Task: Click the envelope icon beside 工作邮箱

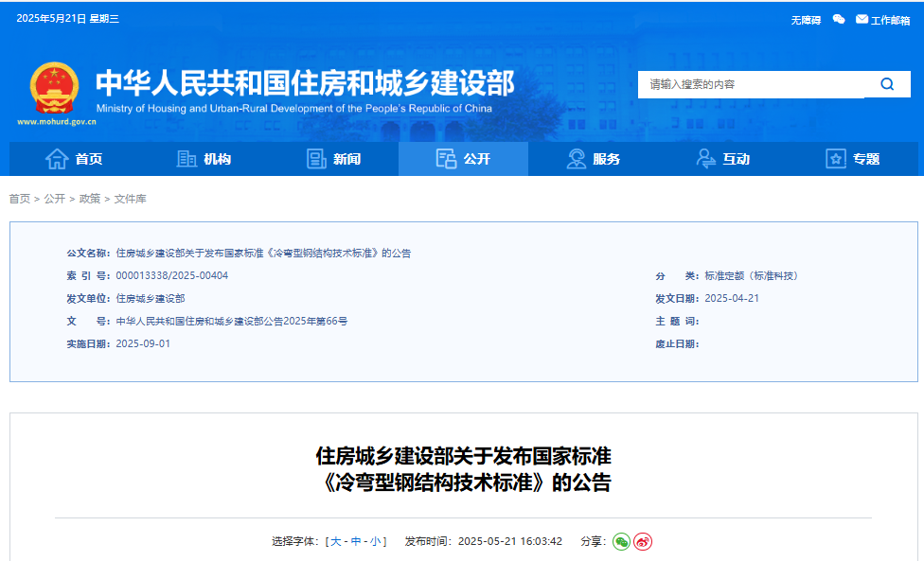Action: (x=862, y=20)
